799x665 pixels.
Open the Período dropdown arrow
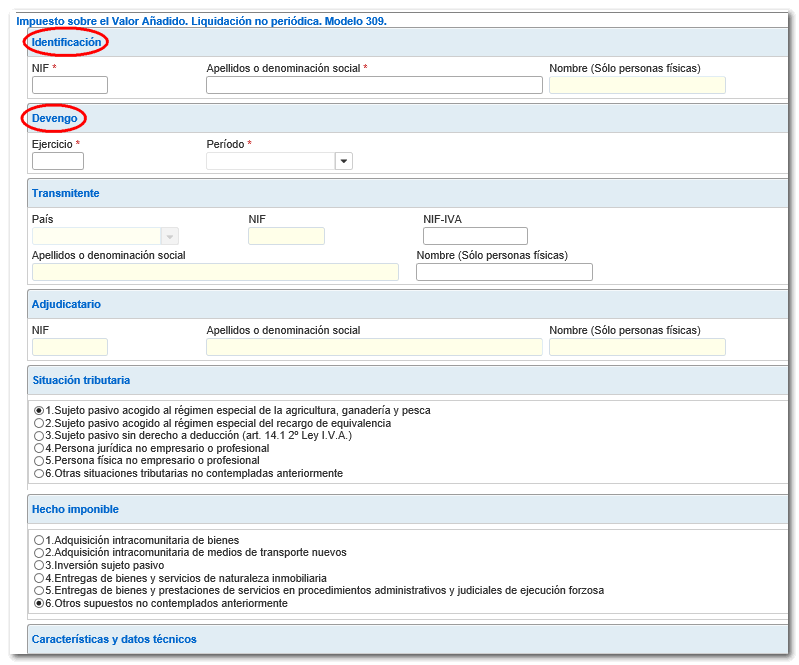click(344, 161)
